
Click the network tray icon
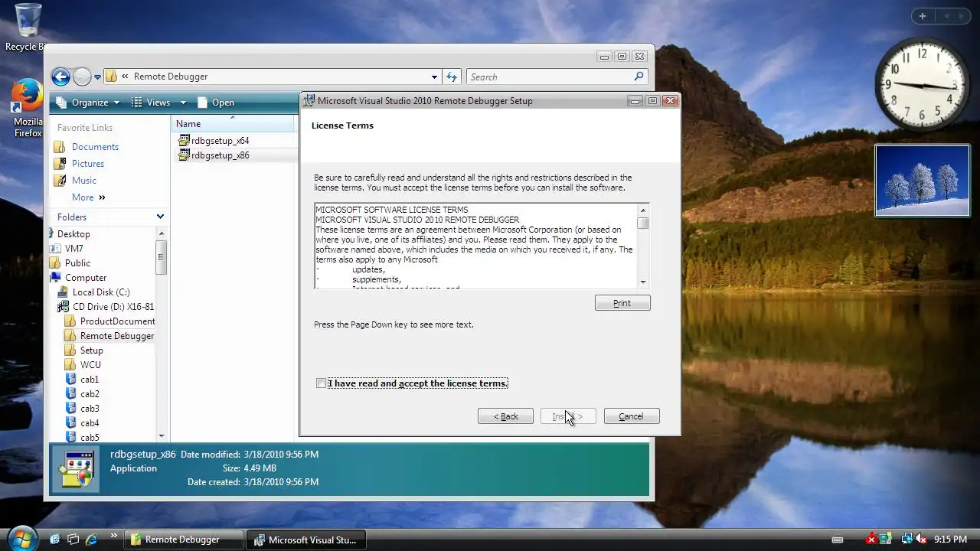coord(906,540)
